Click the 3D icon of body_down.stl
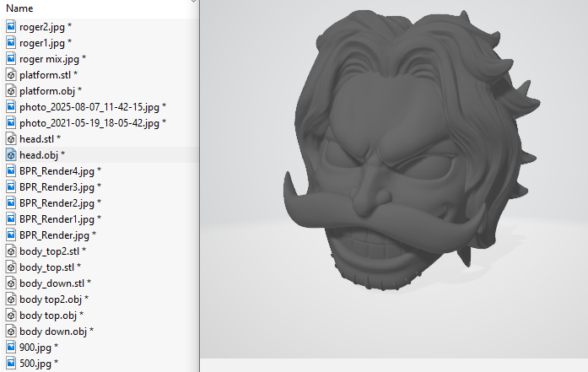The width and height of the screenshot is (588, 372). click(11, 283)
